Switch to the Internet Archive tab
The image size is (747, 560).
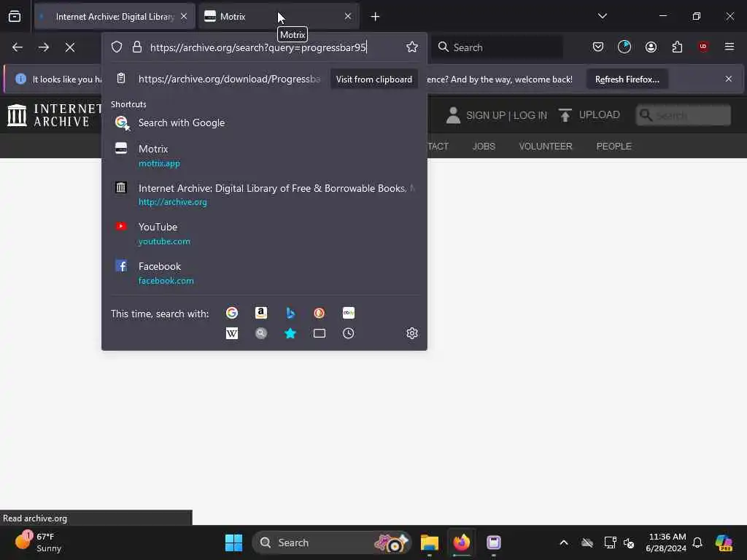click(115, 17)
